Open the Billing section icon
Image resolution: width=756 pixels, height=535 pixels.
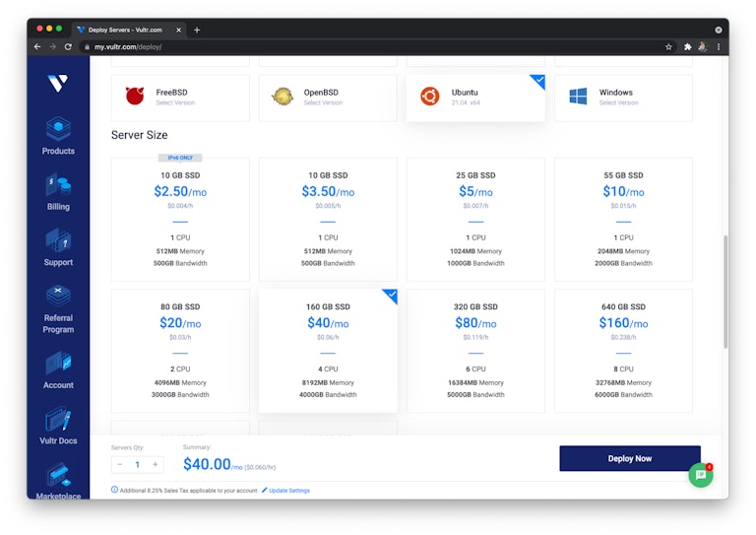click(x=58, y=186)
